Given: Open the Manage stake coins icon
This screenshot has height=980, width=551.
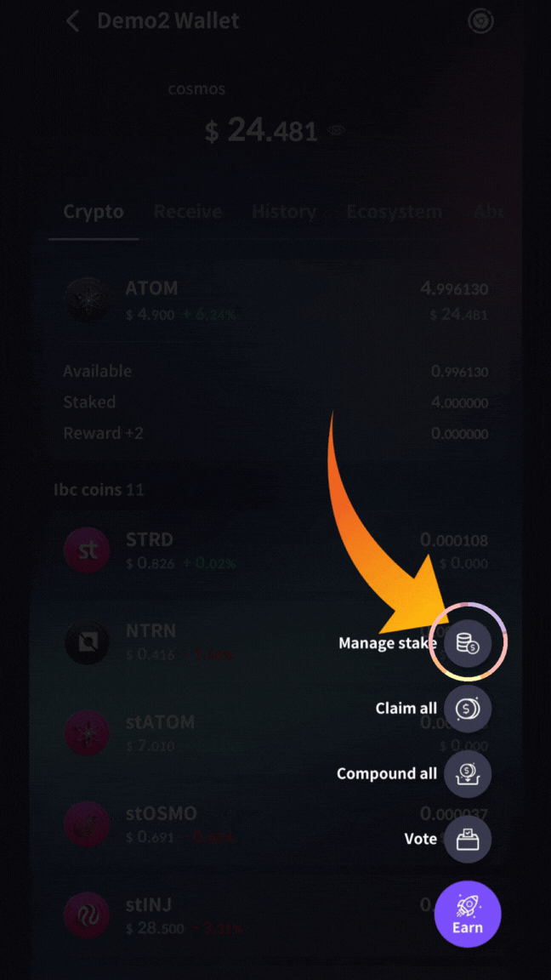Looking at the screenshot, I should (x=468, y=642).
